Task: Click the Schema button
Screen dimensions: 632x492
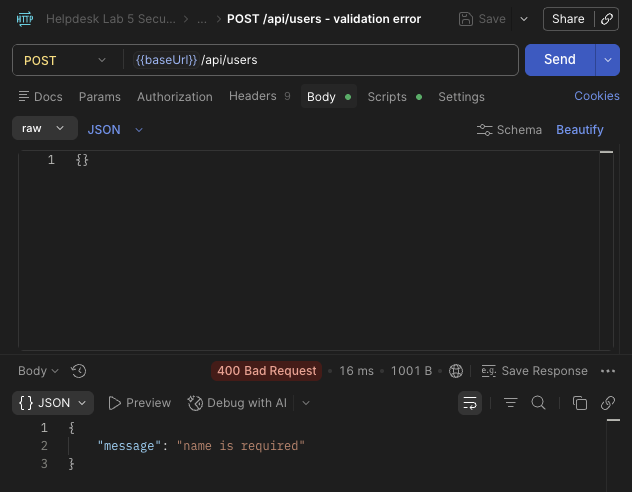Action: 509,130
